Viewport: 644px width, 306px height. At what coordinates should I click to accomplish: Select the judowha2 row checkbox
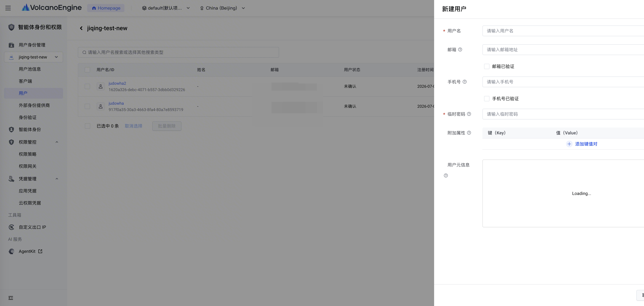tap(87, 87)
